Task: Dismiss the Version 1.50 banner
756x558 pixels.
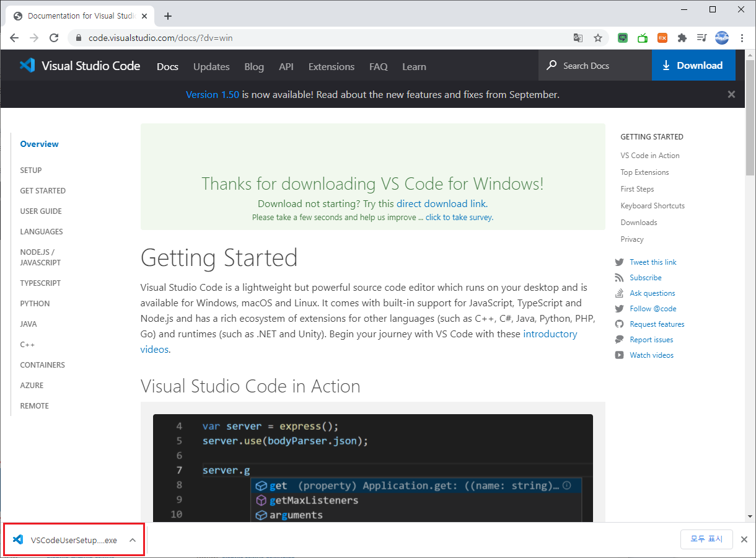Action: coord(731,94)
